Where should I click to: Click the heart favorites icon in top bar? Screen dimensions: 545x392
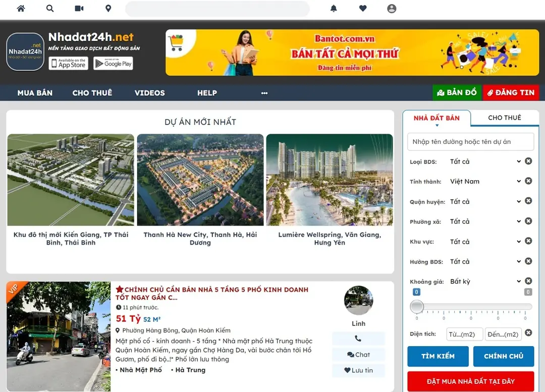pos(363,9)
